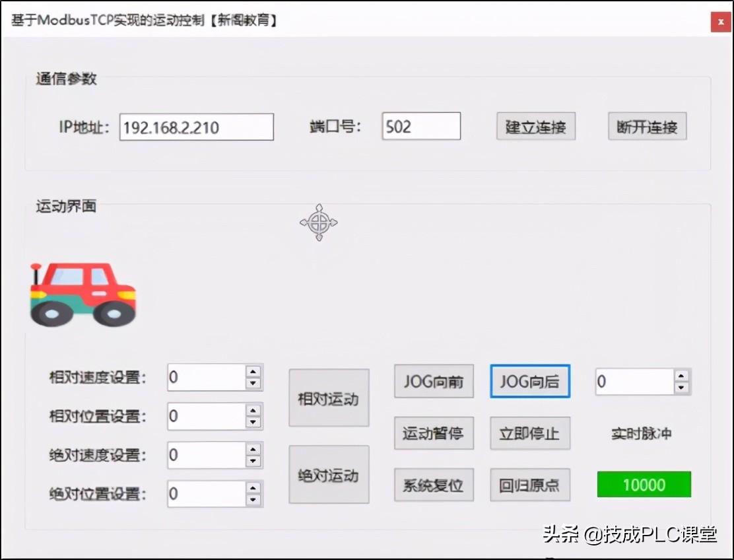Click the JOG向前 button
The width and height of the screenshot is (734, 560).
[434, 381]
